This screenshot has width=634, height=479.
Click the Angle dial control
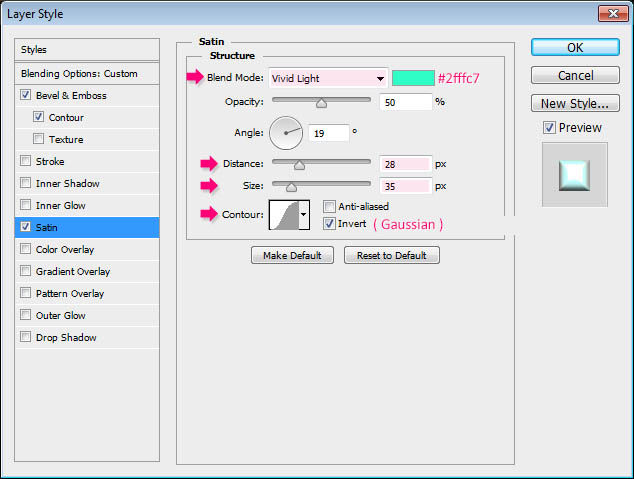[286, 132]
